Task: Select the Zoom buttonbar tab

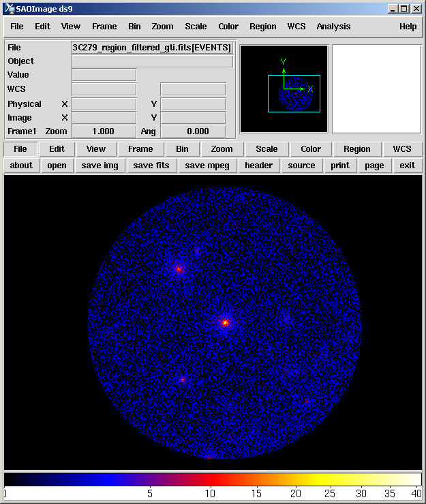Action: point(222,149)
